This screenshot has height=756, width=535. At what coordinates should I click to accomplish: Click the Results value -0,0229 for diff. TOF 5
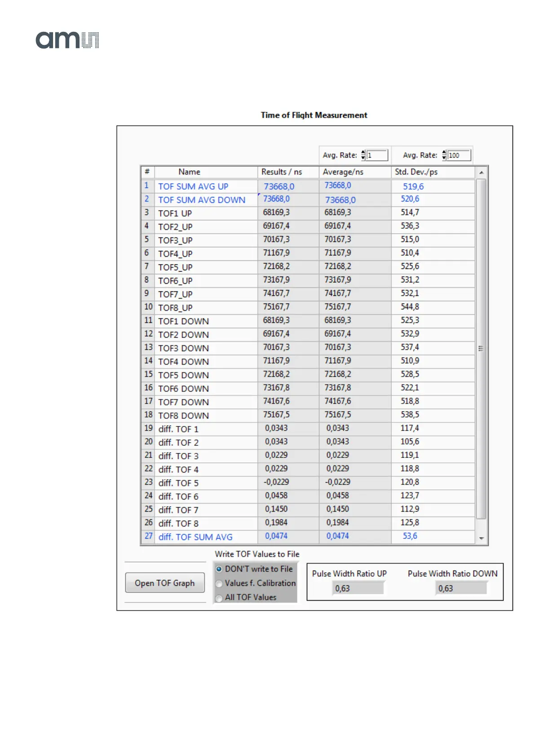click(276, 482)
